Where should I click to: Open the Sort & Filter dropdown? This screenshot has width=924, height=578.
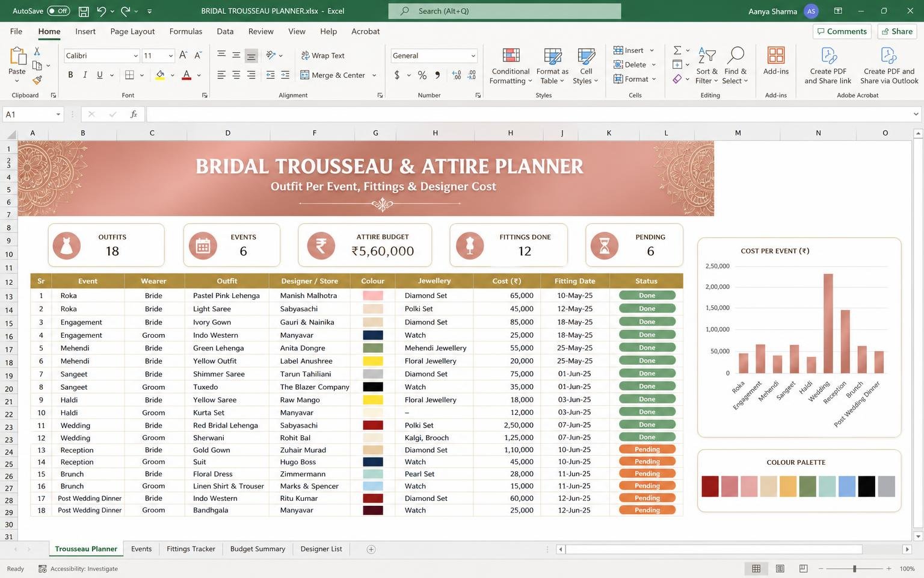click(707, 66)
